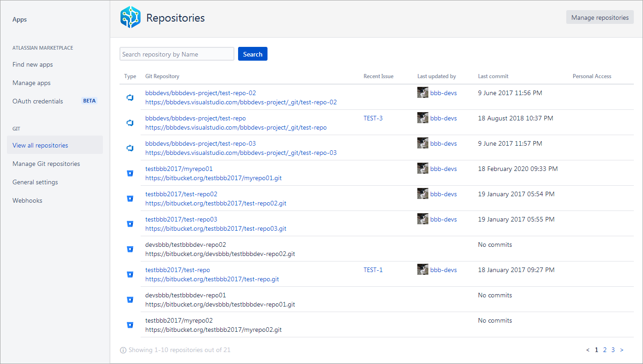The height and width of the screenshot is (364, 643).
Task: Click the Azure DevOps icon for test-repo-03
Action: (130, 148)
